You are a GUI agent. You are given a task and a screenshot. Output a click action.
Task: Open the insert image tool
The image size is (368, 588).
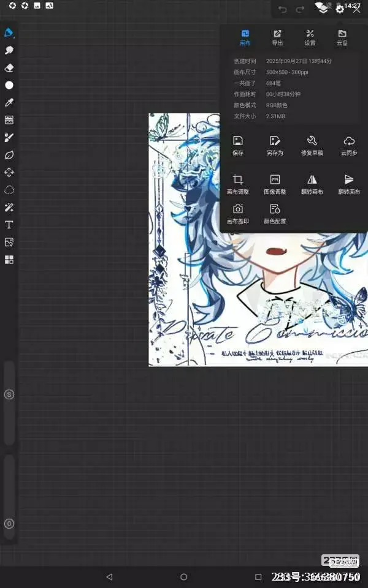pyautogui.click(x=9, y=243)
